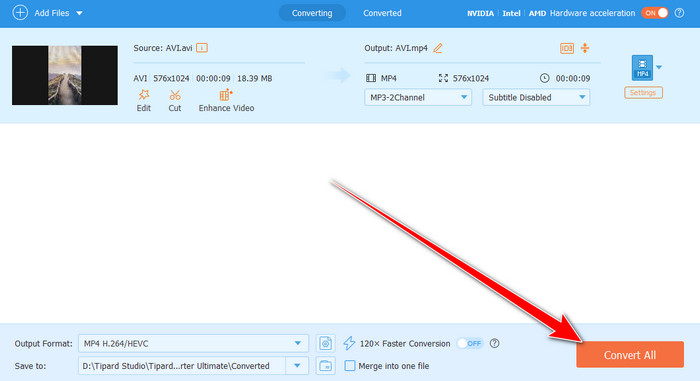Select the Converting tab
This screenshot has height=381, width=700.
[312, 13]
